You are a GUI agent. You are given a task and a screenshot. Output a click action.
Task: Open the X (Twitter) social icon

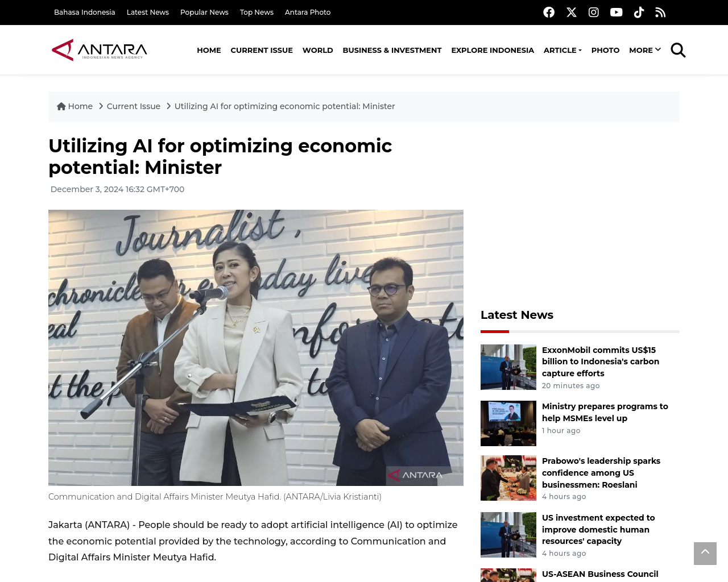572,13
